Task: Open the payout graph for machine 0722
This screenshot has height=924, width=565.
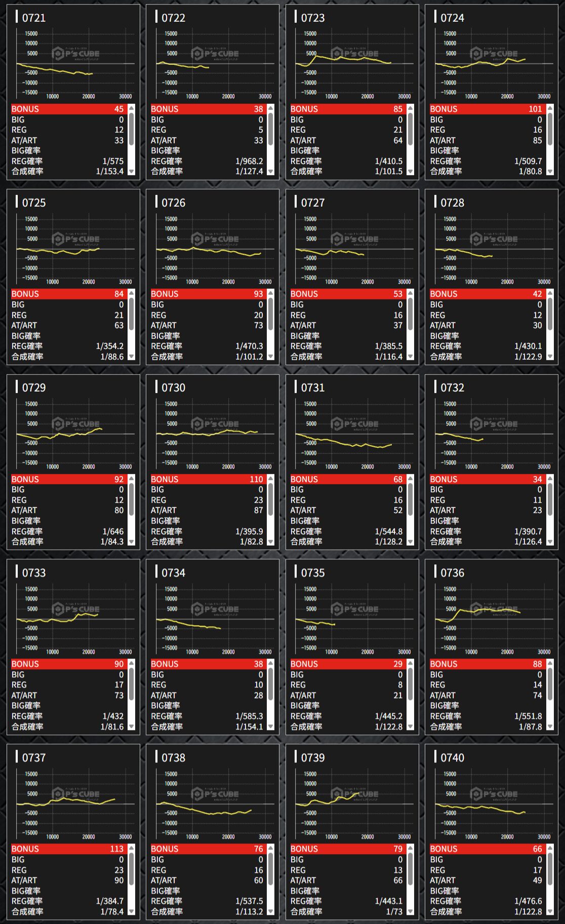Action: point(213,63)
